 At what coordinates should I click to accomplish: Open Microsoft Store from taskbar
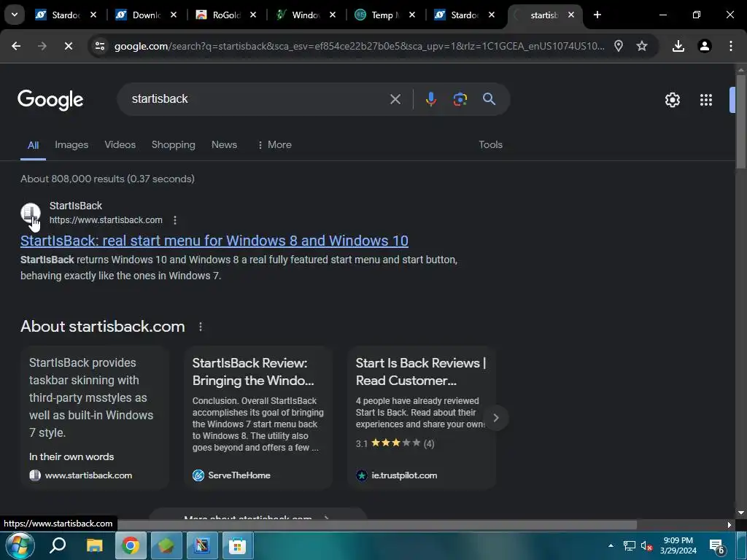click(x=237, y=545)
